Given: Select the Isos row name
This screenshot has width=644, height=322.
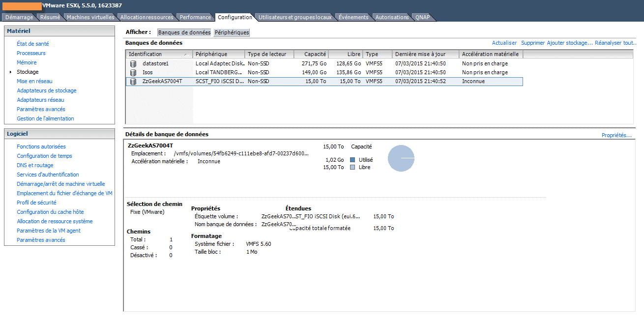Looking at the screenshot, I should coord(147,72).
